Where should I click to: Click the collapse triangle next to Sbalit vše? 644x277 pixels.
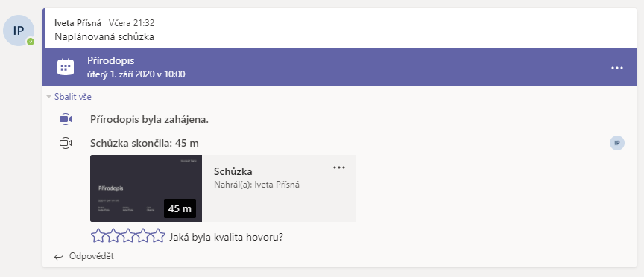[x=49, y=98]
